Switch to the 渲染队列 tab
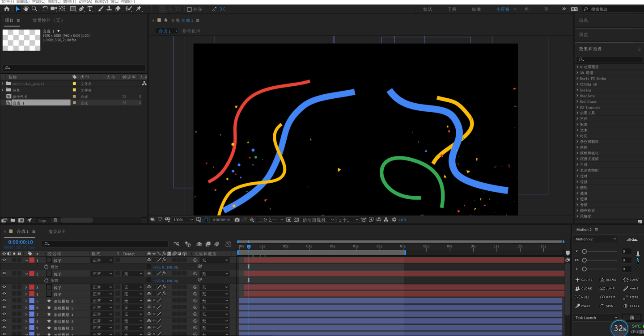Screen dimensions: 644x336 (x=57, y=231)
